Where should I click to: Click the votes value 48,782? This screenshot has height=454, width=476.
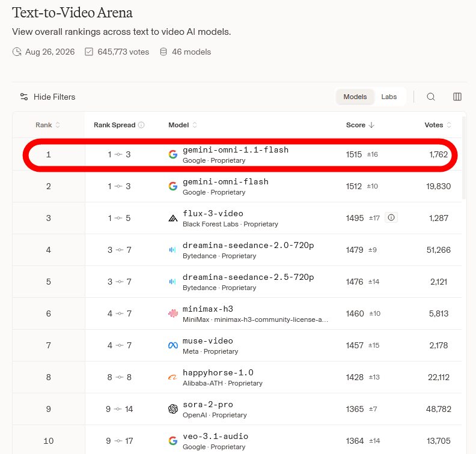438,409
